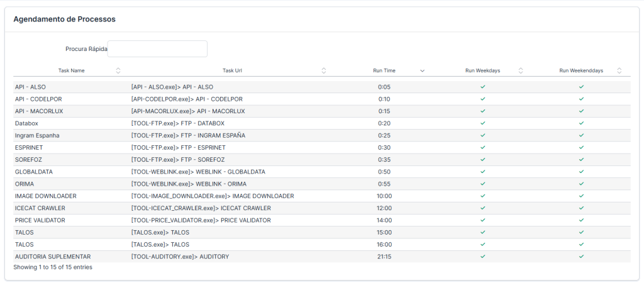Sort table by Run Time column header
This screenshot has width=644, height=285.
384,70
